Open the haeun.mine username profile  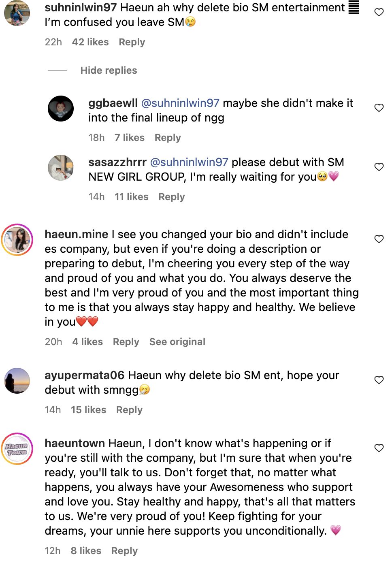click(76, 235)
